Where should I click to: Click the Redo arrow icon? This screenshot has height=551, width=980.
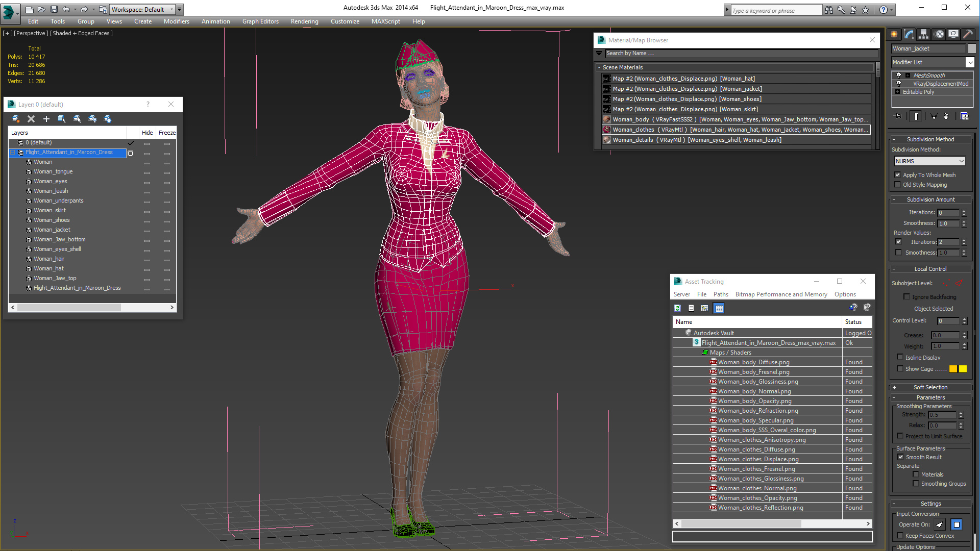coord(84,9)
